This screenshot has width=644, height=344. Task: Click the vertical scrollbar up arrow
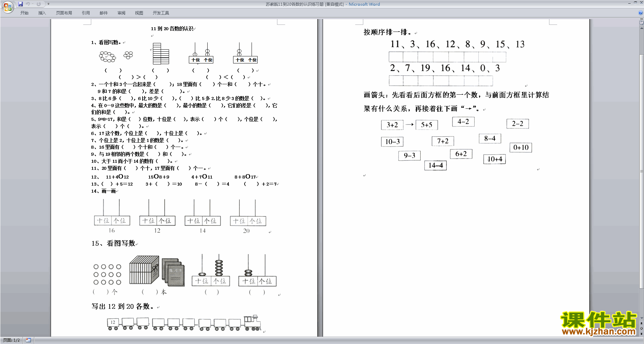point(642,28)
